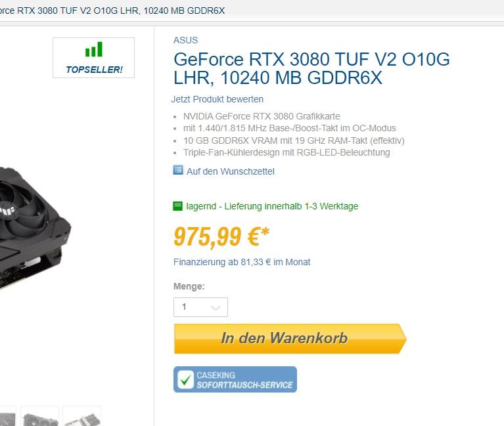The width and height of the screenshot is (504, 426).
Task: Click the lagernd delivery status text
Action: click(x=272, y=206)
